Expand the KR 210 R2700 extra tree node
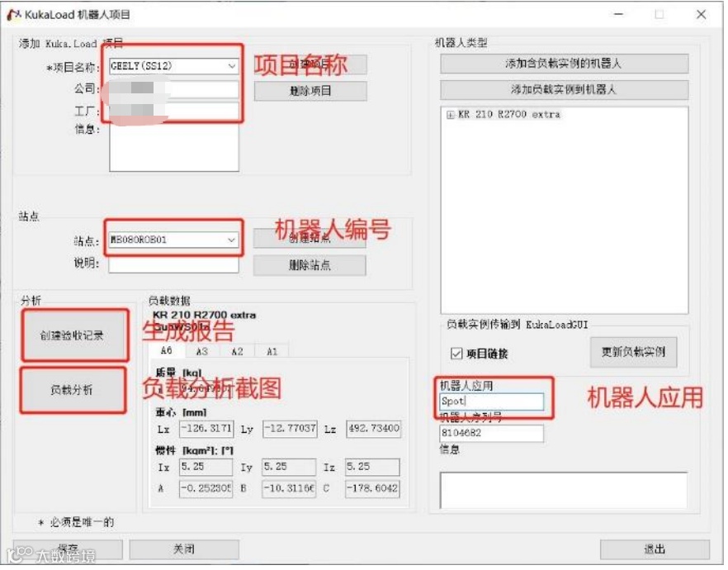 450,115
